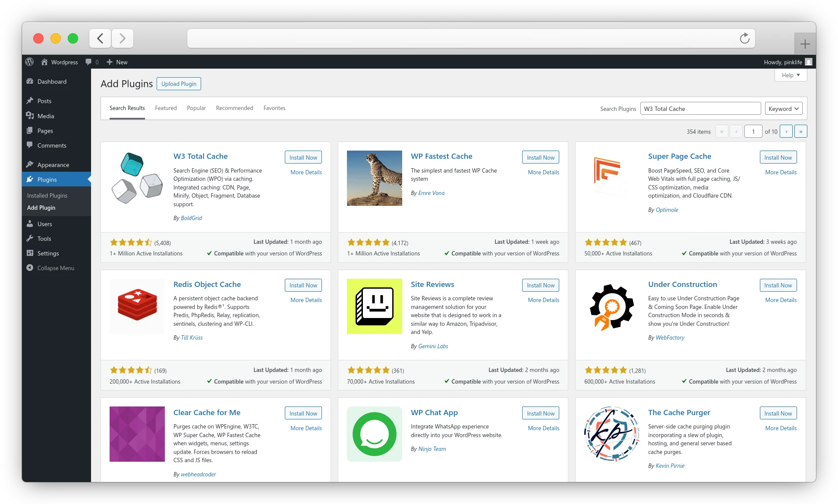Open More Details for Redis Object Cache
Viewport: 838px width, 504px height.
coord(306,300)
